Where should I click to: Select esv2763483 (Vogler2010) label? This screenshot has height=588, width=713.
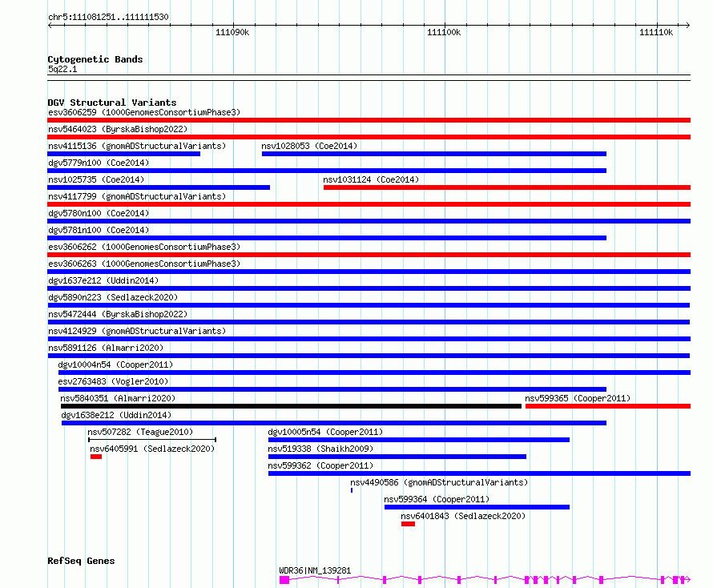113,381
